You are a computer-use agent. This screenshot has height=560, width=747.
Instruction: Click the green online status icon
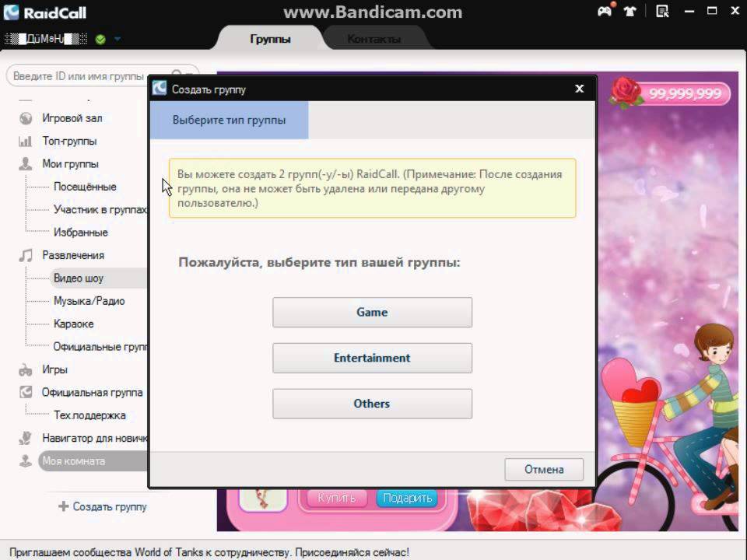point(100,39)
